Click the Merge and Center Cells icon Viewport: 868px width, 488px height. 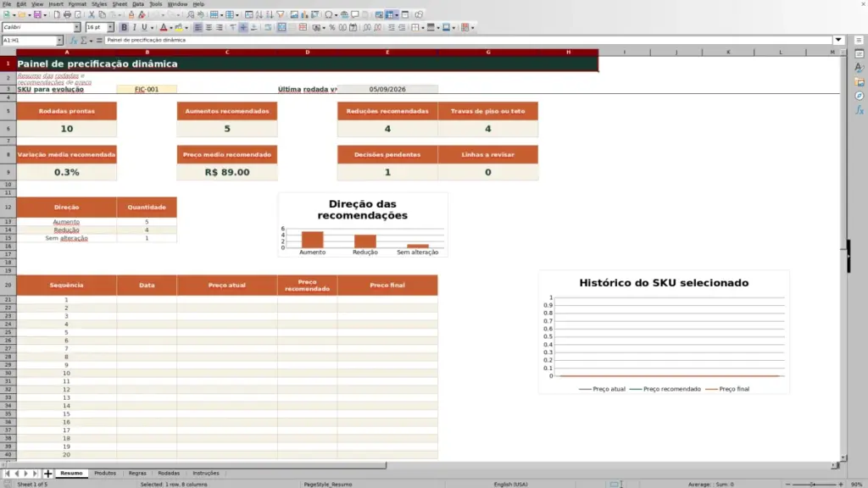[281, 27]
